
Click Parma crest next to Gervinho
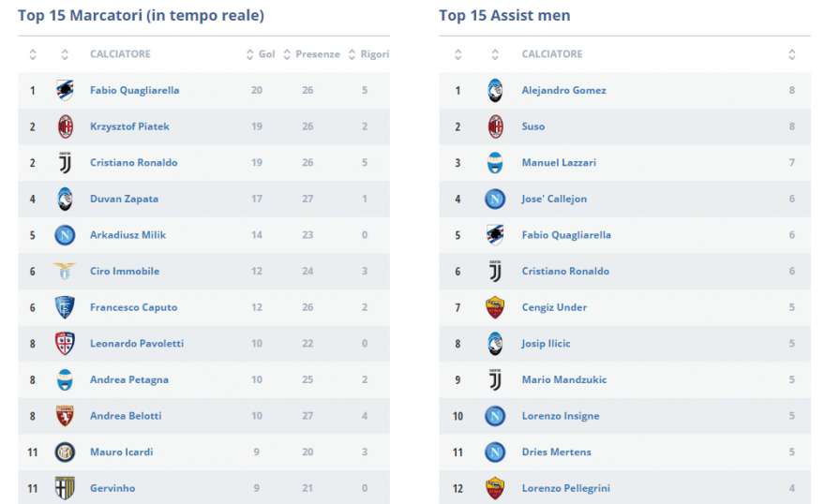click(x=65, y=488)
